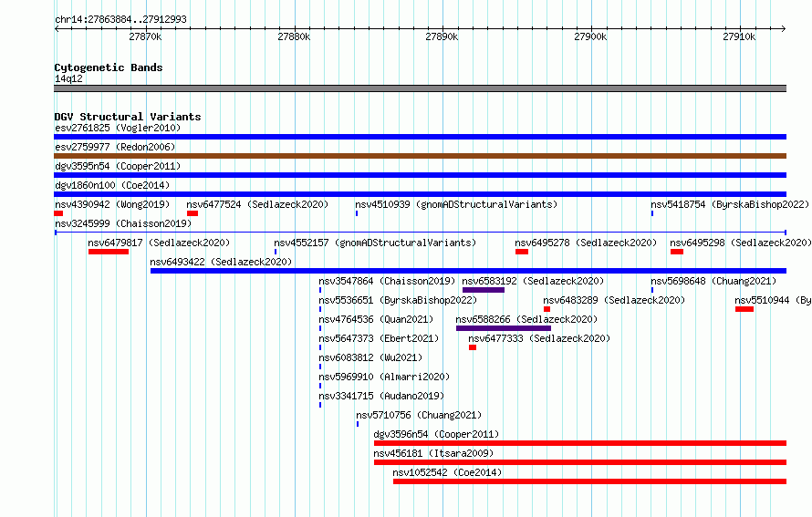Click blue bar under dgv3595n54
This screenshot has width=812, height=517.
(x=420, y=175)
